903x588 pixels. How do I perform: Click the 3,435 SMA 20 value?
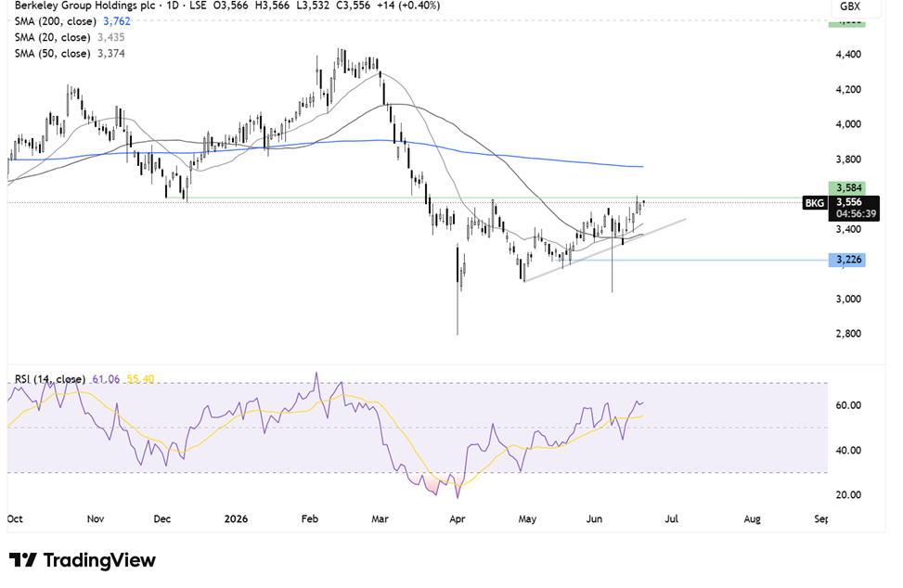[x=111, y=37]
